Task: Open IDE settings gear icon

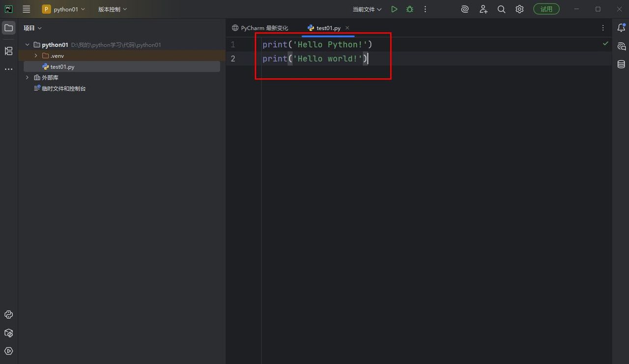Action: click(519, 9)
